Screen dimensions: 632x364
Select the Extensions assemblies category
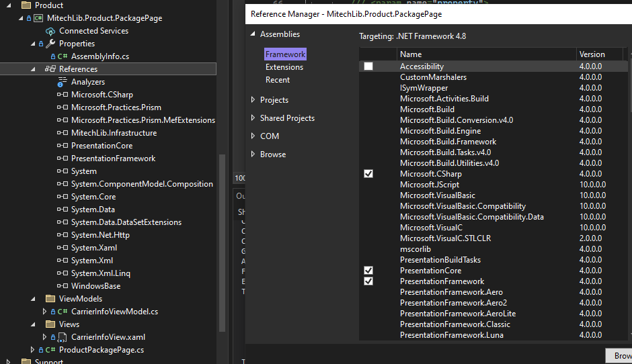coord(284,67)
